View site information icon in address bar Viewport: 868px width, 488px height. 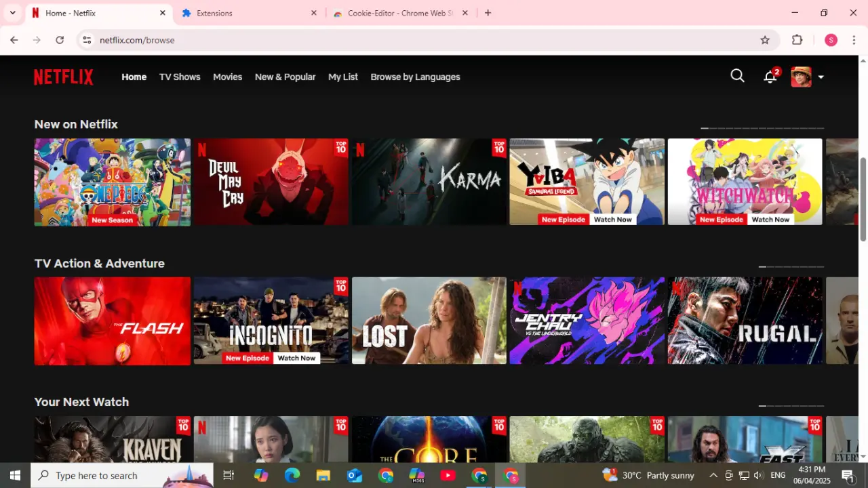click(x=86, y=40)
